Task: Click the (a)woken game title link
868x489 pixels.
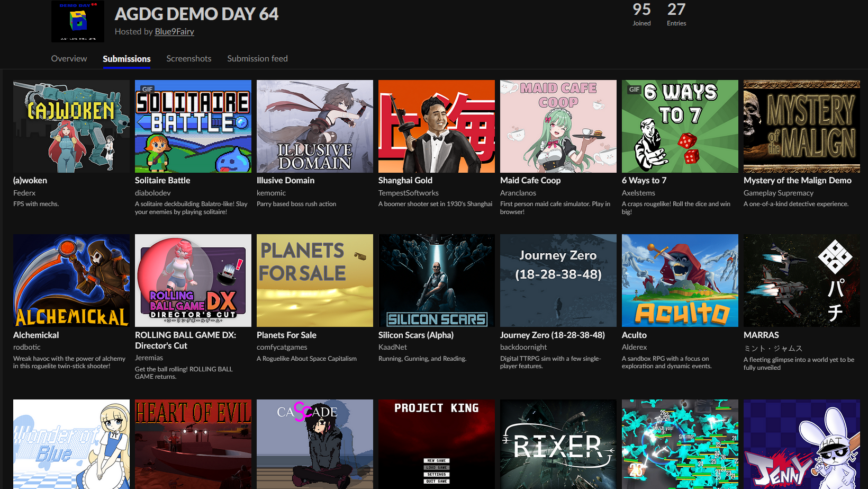Action: coord(30,181)
